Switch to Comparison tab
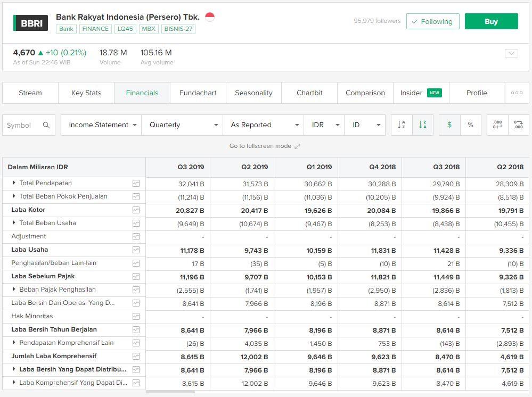The width and height of the screenshot is (532, 397). click(x=365, y=93)
